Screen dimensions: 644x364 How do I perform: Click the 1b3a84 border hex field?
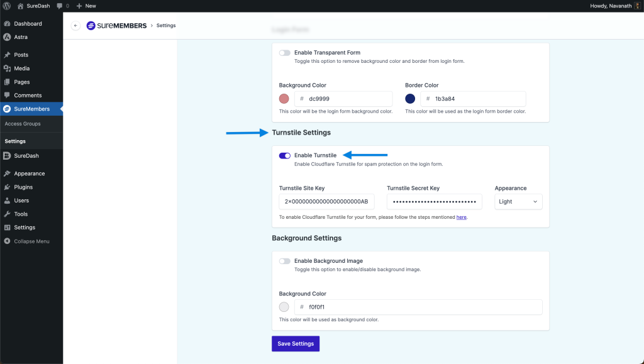(473, 99)
